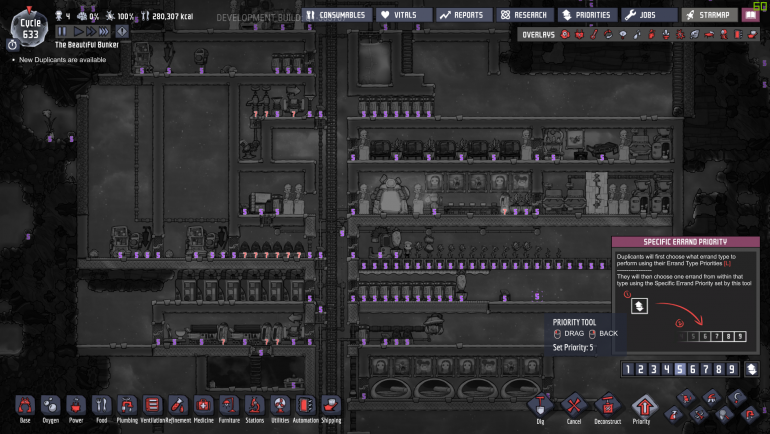Open the Reports screen
This screenshot has width=770, height=434.
pyautogui.click(x=464, y=15)
